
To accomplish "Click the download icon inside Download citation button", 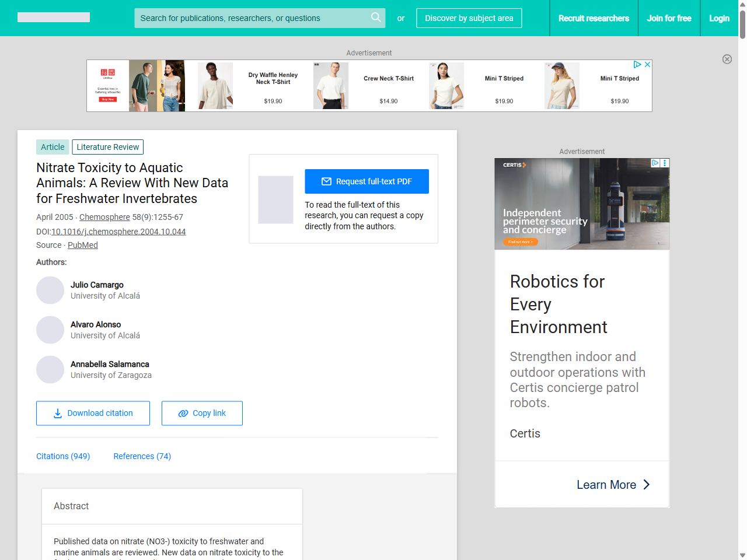I will [57, 413].
